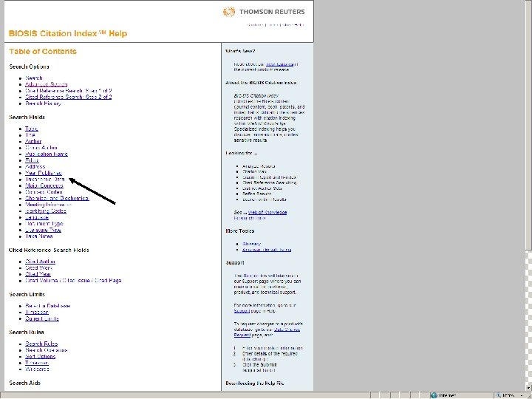Open the Wildcards link
This screenshot has width=532, height=399.
[37, 369]
